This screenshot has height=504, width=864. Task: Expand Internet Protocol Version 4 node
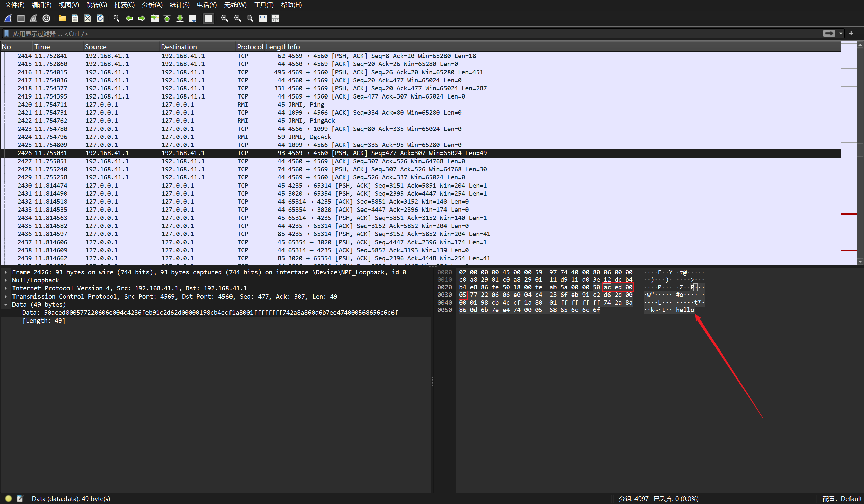click(6, 288)
